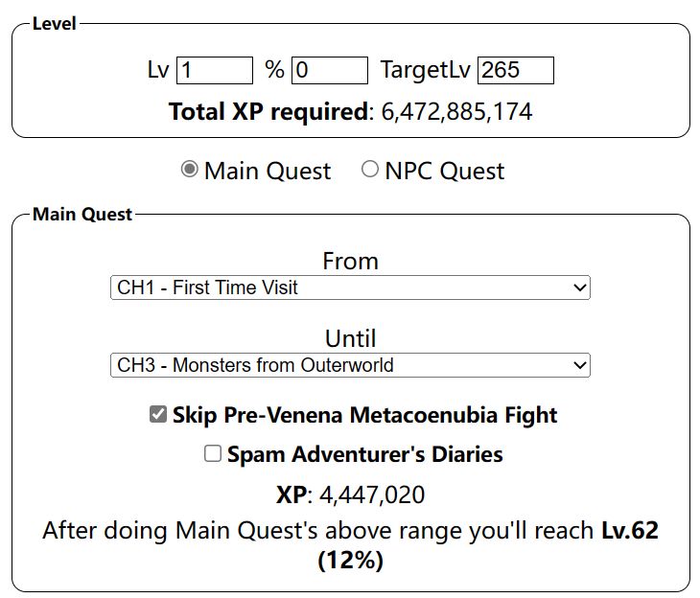The width and height of the screenshot is (700, 598).
Task: Enable the Spam Adventurer's Diaries checkbox
Action: (213, 454)
